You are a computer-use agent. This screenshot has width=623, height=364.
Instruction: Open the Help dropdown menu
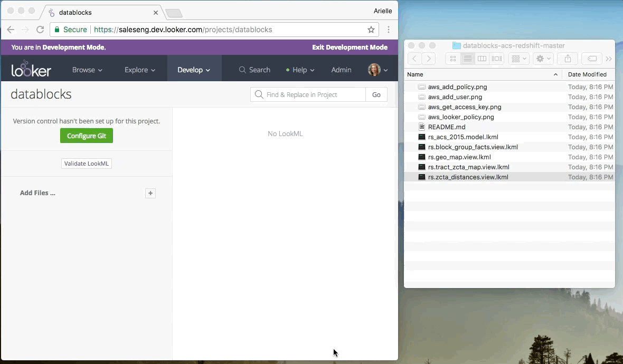tap(300, 70)
